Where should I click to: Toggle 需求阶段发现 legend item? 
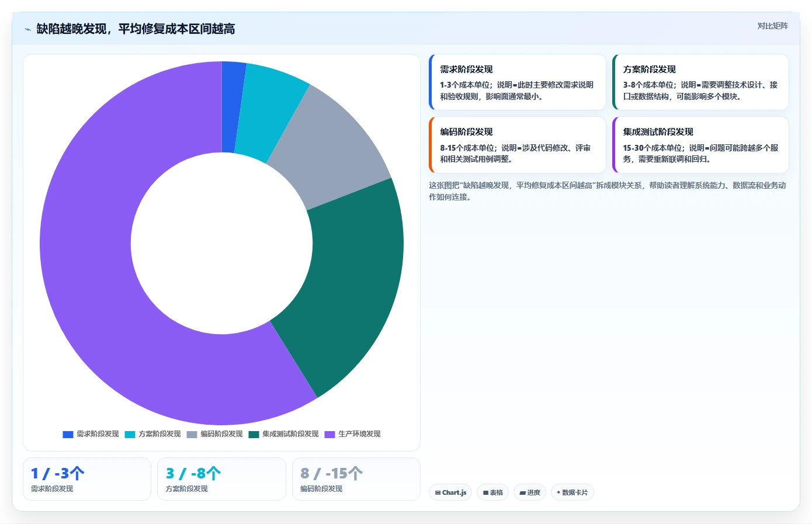coord(91,434)
